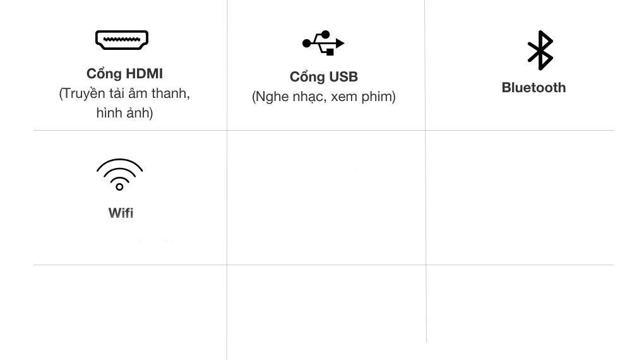Click the empty cell beside the Wifi cell
The height and width of the screenshot is (360, 644).
point(326,198)
